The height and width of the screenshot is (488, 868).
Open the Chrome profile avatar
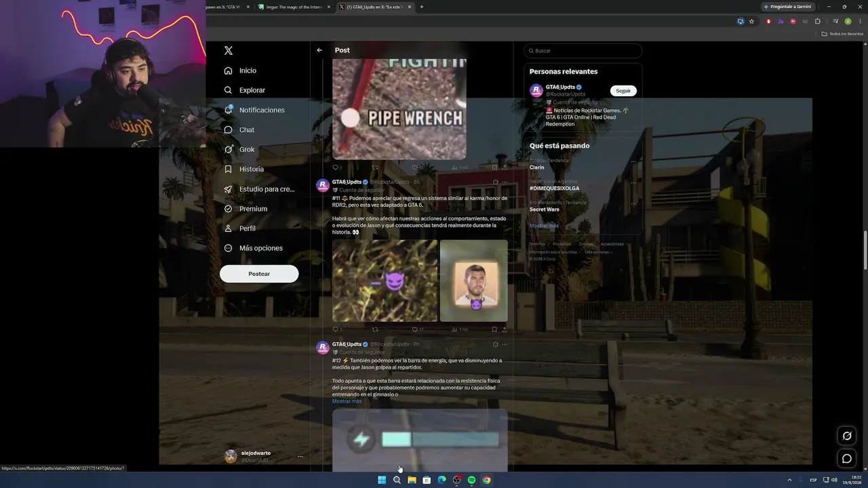pos(848,21)
